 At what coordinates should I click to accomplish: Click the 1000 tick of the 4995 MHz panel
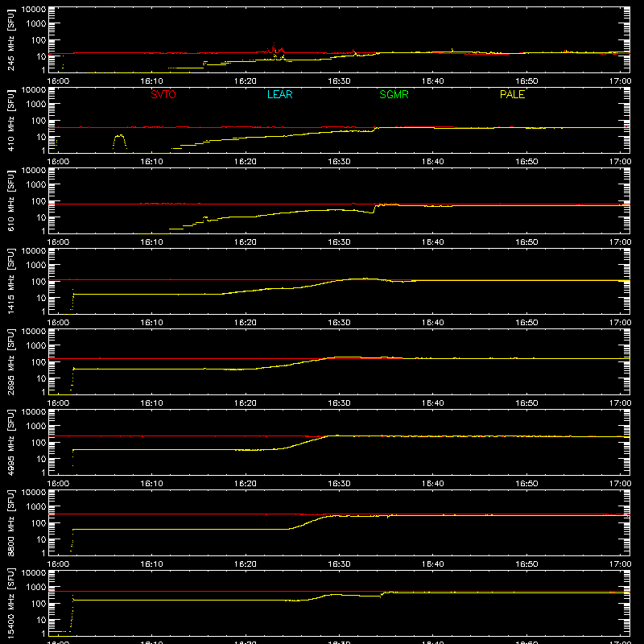[x=36, y=427]
